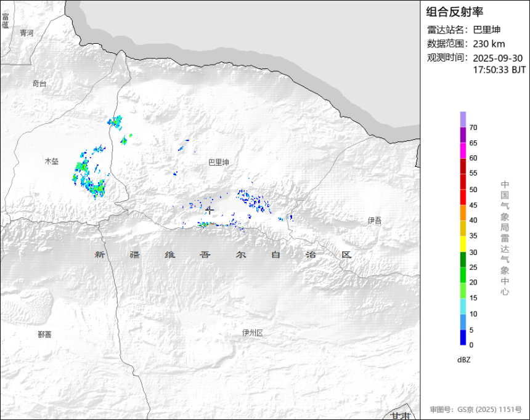Viewport: 530px width, 420px height.
Task: Click the dBZ unit label
Action: [x=463, y=360]
